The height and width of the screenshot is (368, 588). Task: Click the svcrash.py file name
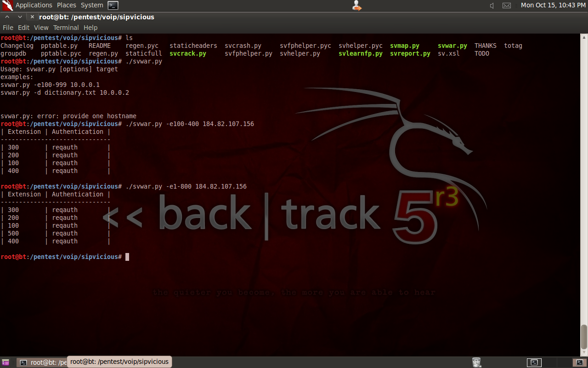(243, 46)
